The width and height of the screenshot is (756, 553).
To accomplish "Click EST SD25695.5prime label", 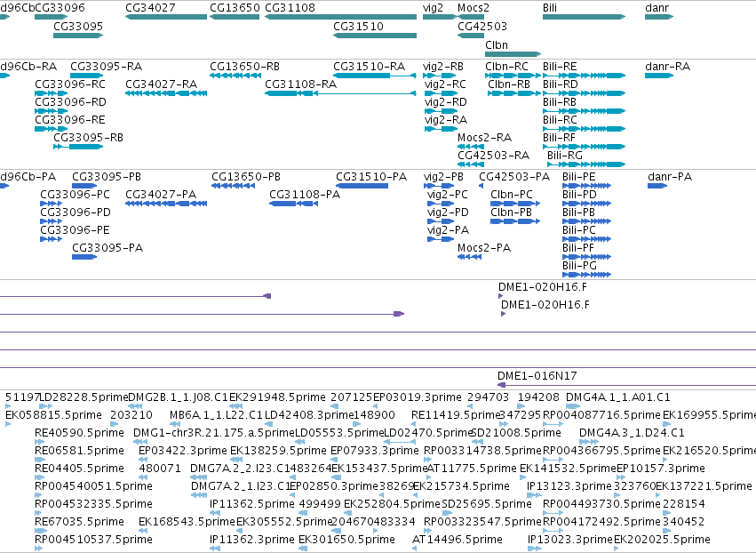I will (x=487, y=503).
